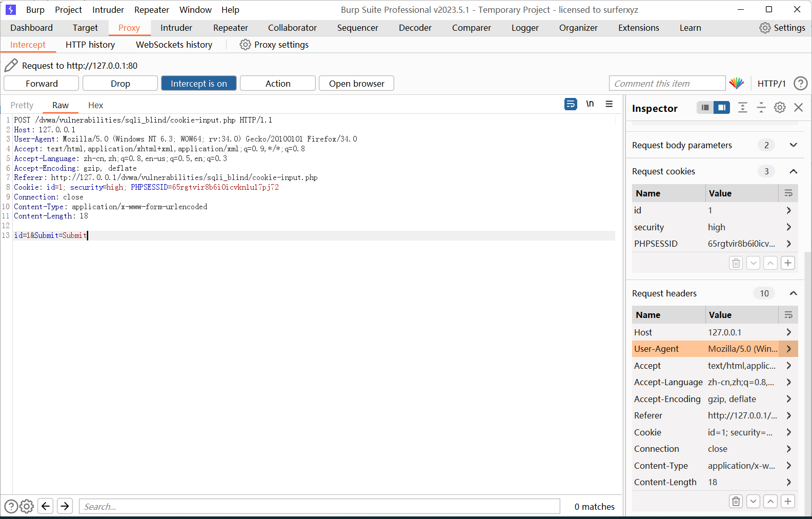Viewport: 812px width, 519px height.
Task: Open HTTP history tab
Action: click(x=90, y=45)
